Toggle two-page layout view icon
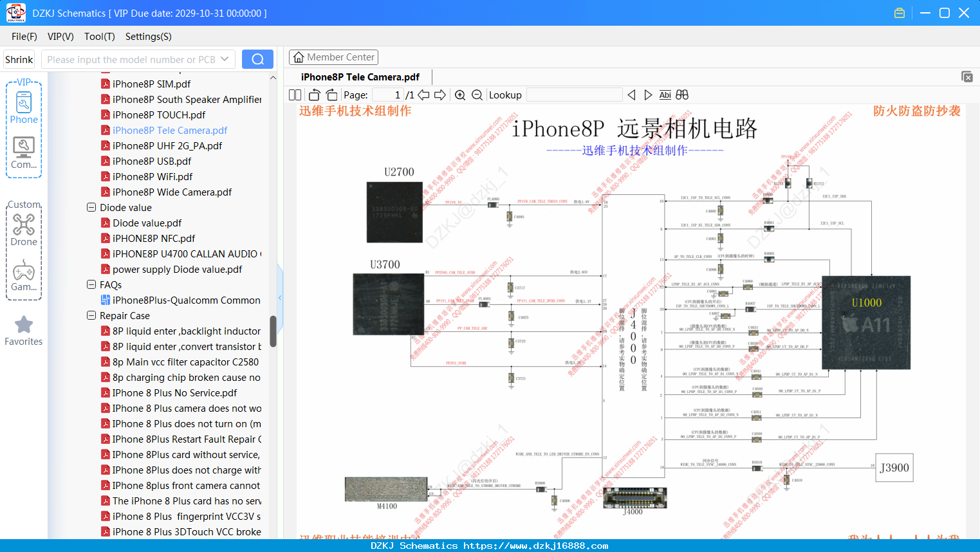This screenshot has width=980, height=552. pyautogui.click(x=295, y=95)
